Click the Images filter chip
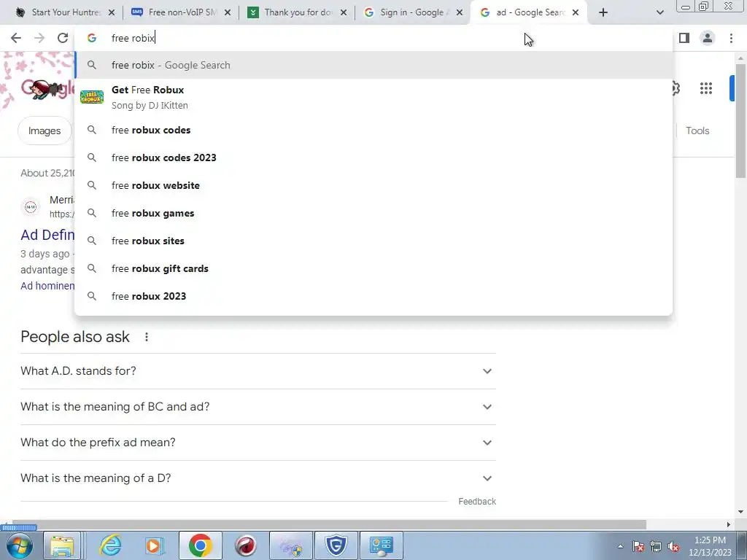 [x=44, y=131]
